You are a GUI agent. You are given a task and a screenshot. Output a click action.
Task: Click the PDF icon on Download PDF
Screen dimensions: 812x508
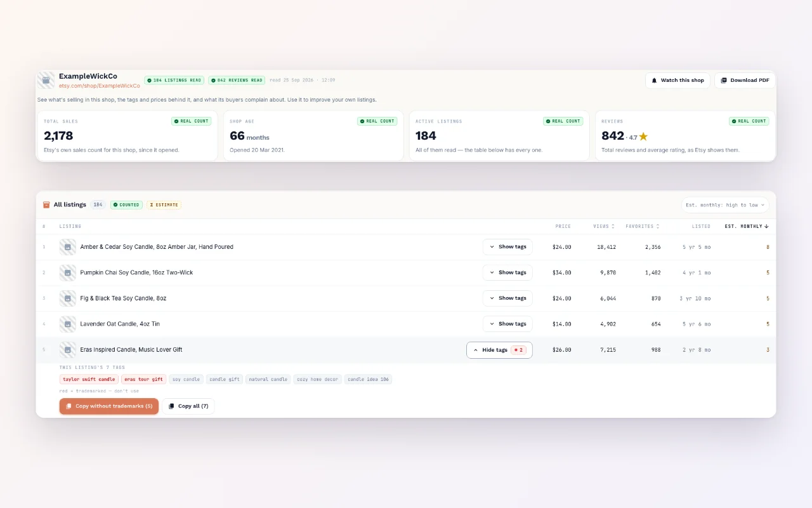(724, 81)
